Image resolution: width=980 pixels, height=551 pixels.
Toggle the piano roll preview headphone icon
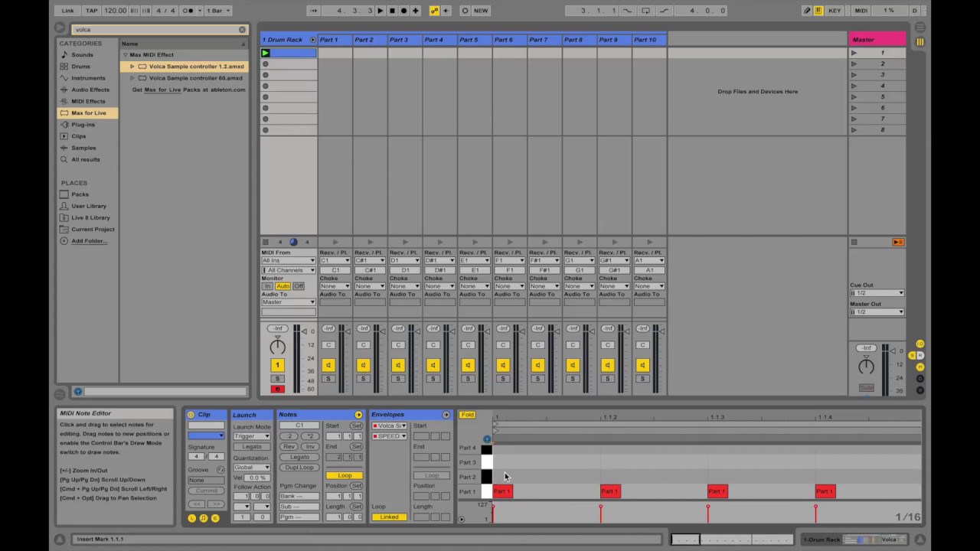(487, 439)
